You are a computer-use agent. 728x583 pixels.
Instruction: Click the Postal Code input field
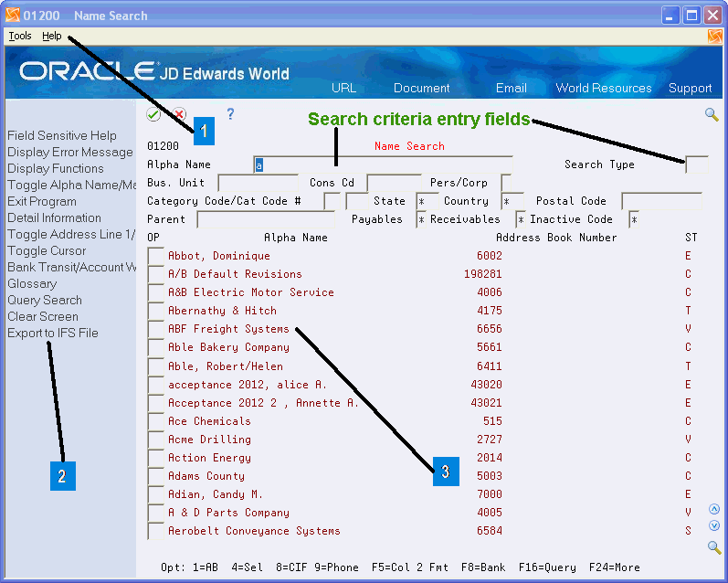pyautogui.click(x=661, y=202)
